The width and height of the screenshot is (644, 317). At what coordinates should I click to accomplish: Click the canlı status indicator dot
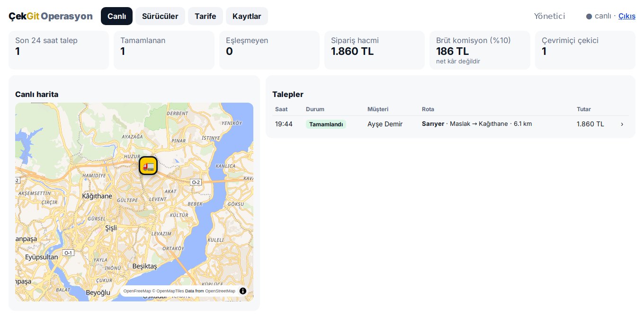point(589,17)
